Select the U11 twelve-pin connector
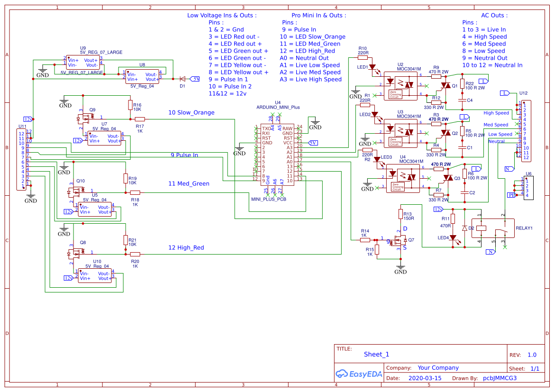Image resolution: width=555 pixels, height=392 pixels. coord(21,159)
